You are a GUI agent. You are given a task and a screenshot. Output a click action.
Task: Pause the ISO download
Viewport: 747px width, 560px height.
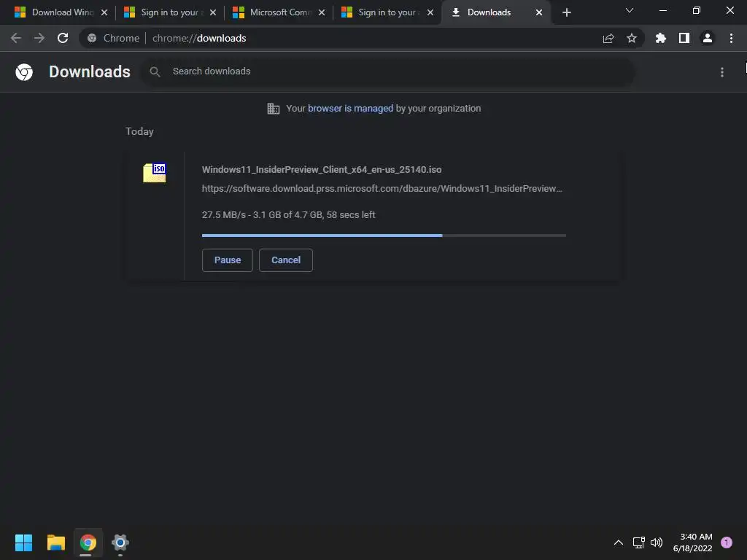tap(228, 260)
